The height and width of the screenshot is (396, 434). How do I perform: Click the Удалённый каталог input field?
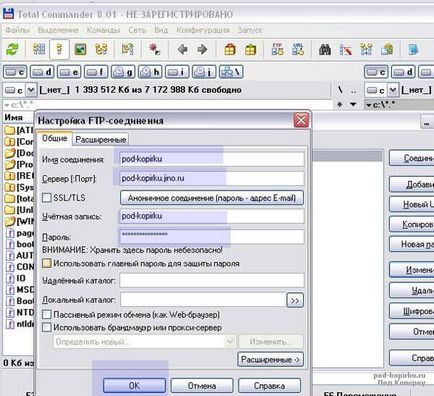tap(212, 280)
